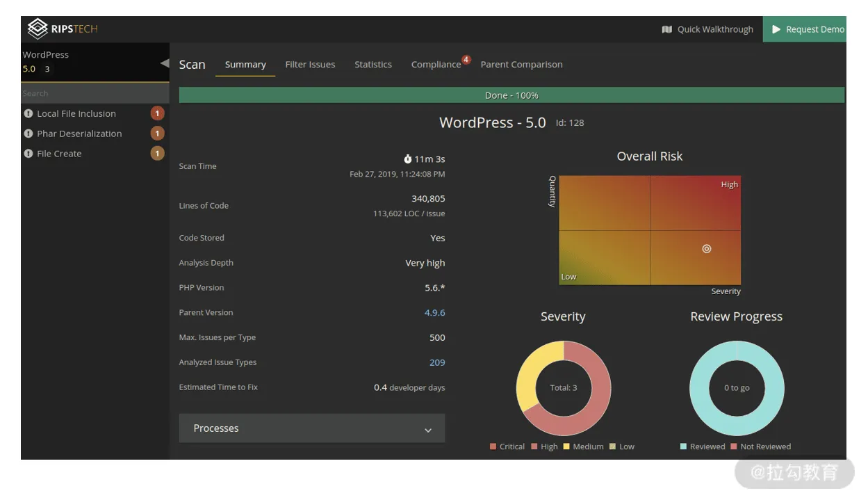Click the PHP version 5.6.* value
Viewport: 868px width, 500px height.
[435, 288]
